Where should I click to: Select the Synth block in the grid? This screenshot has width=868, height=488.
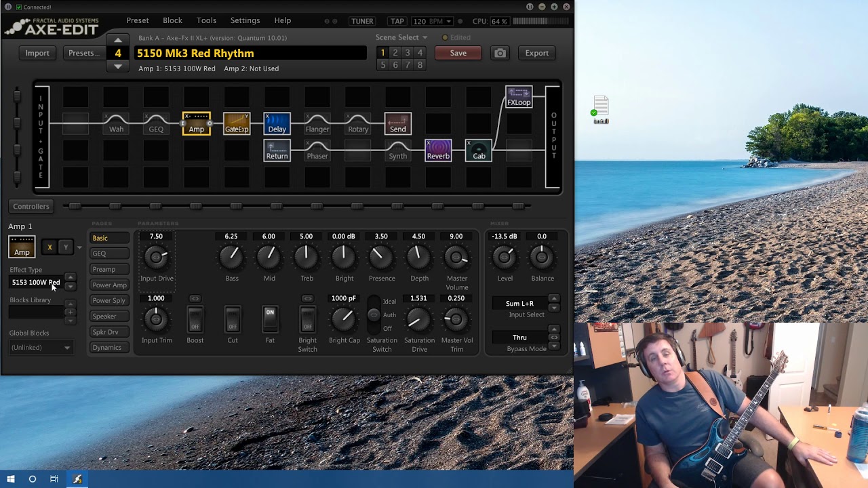coord(398,150)
